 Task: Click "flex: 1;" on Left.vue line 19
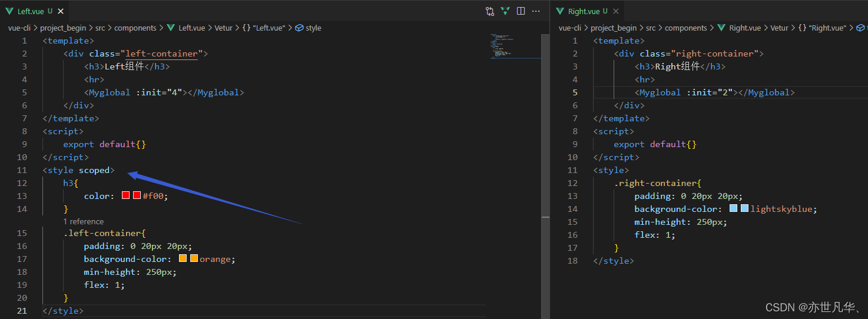click(x=104, y=285)
